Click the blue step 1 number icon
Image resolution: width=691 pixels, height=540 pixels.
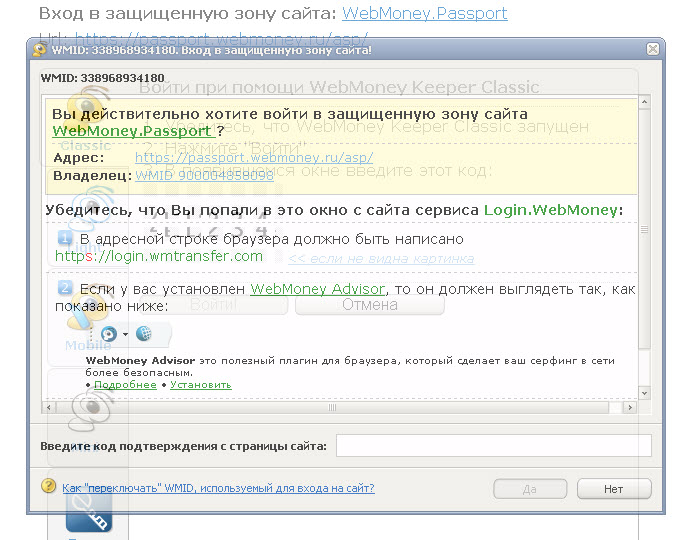click(x=65, y=238)
